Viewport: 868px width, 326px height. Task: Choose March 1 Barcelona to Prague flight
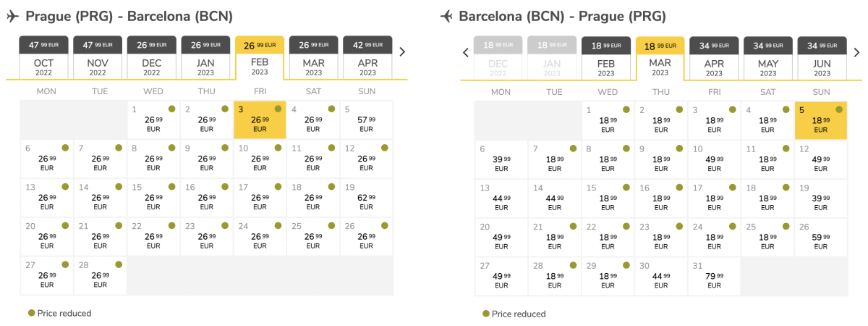coord(608,120)
